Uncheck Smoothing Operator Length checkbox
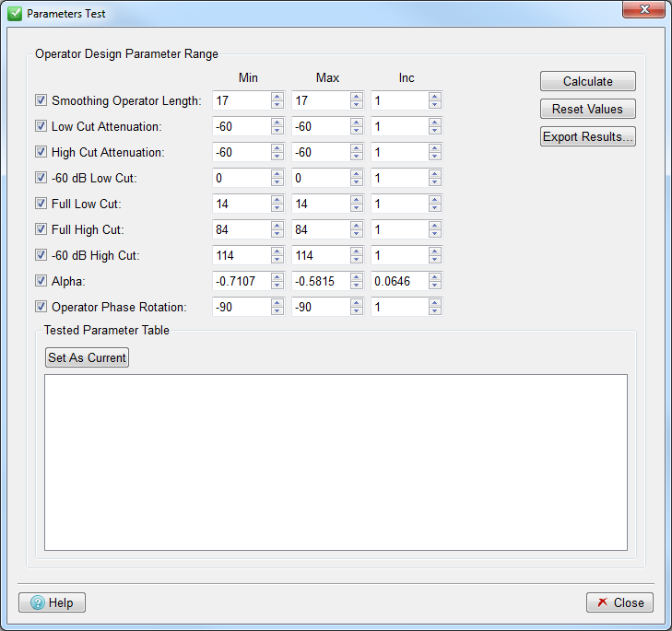 [x=41, y=100]
